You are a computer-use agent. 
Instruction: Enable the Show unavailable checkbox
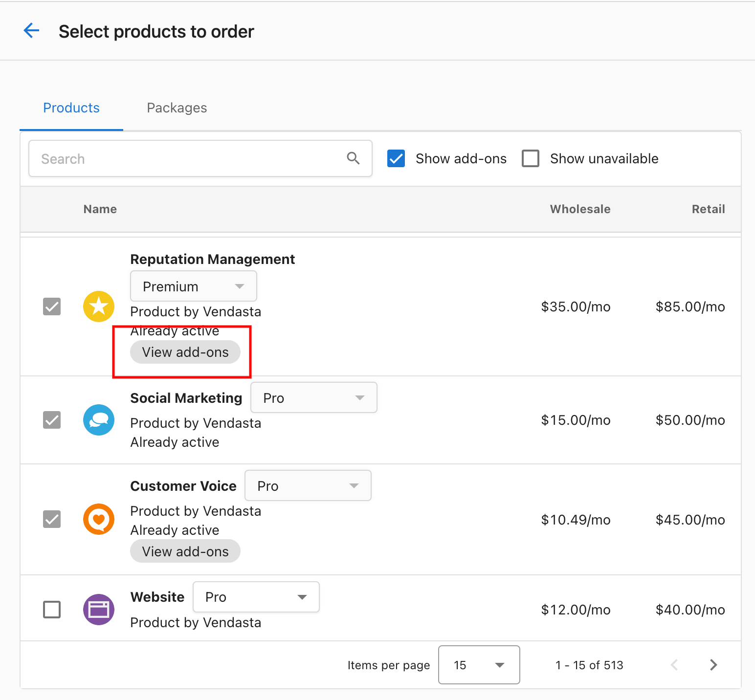coord(531,158)
